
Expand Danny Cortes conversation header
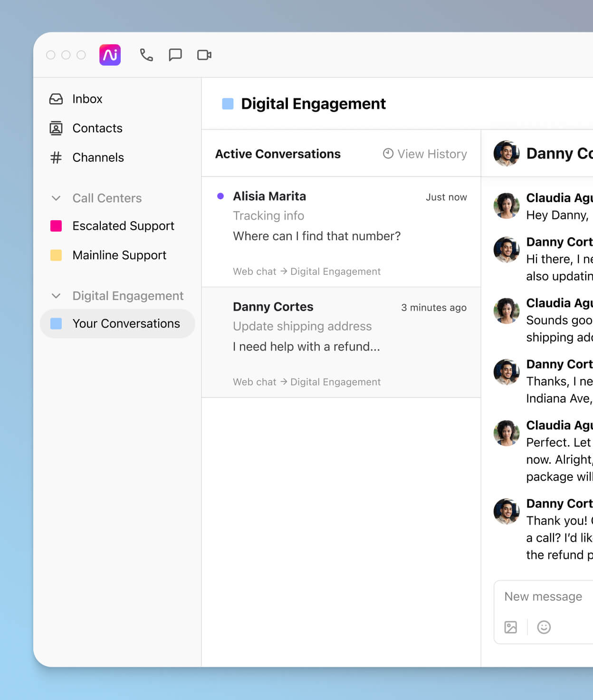(x=546, y=153)
